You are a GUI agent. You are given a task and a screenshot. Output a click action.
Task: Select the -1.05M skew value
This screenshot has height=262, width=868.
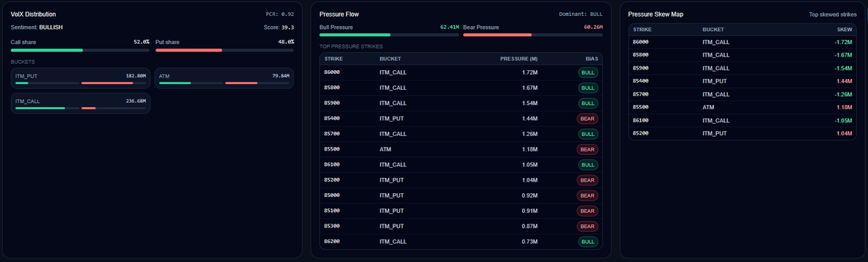tap(843, 121)
